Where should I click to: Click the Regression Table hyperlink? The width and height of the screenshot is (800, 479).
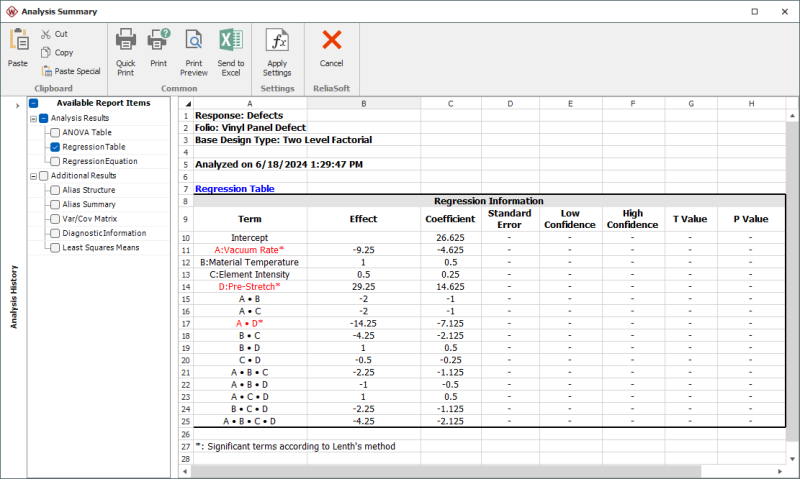pos(234,188)
